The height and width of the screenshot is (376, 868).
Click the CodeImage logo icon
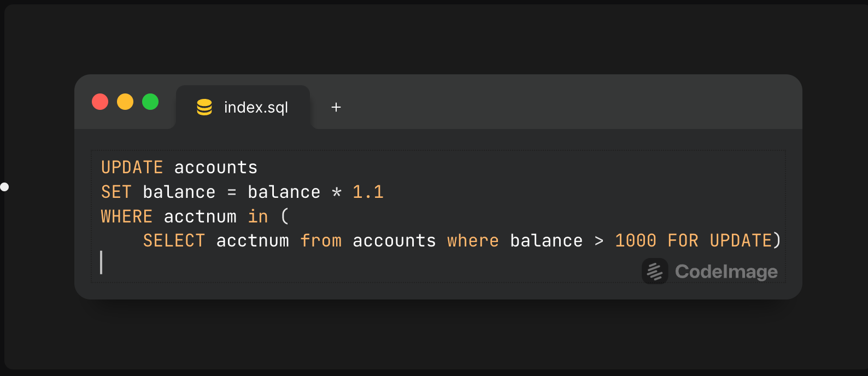(655, 271)
